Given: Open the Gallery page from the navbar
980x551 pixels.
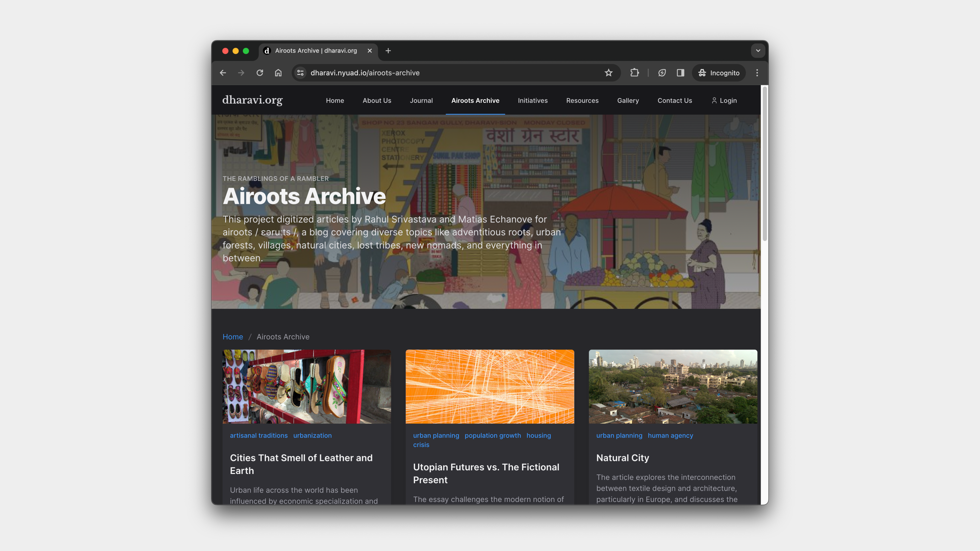Looking at the screenshot, I should (628, 101).
